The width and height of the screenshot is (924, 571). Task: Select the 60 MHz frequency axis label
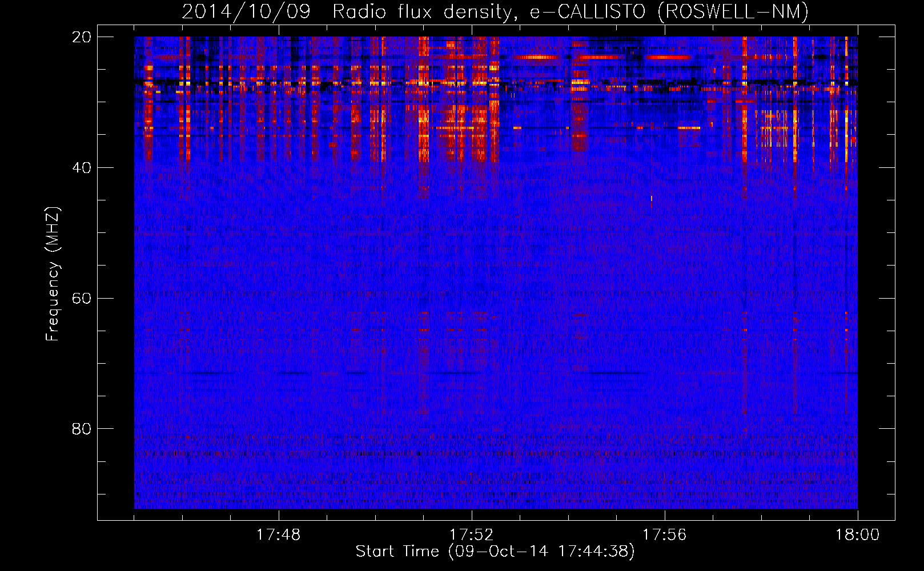(x=82, y=299)
